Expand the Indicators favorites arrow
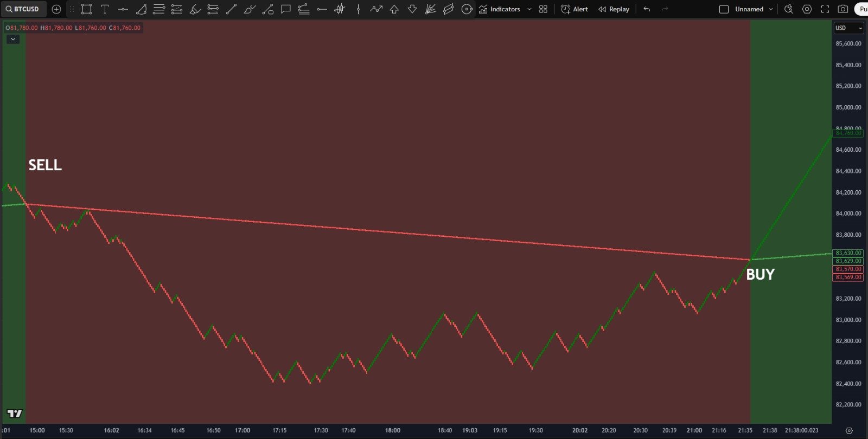 point(529,9)
